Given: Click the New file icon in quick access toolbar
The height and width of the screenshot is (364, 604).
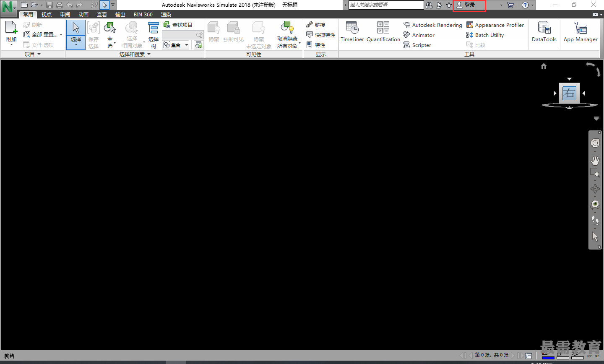Looking at the screenshot, I should pos(24,5).
